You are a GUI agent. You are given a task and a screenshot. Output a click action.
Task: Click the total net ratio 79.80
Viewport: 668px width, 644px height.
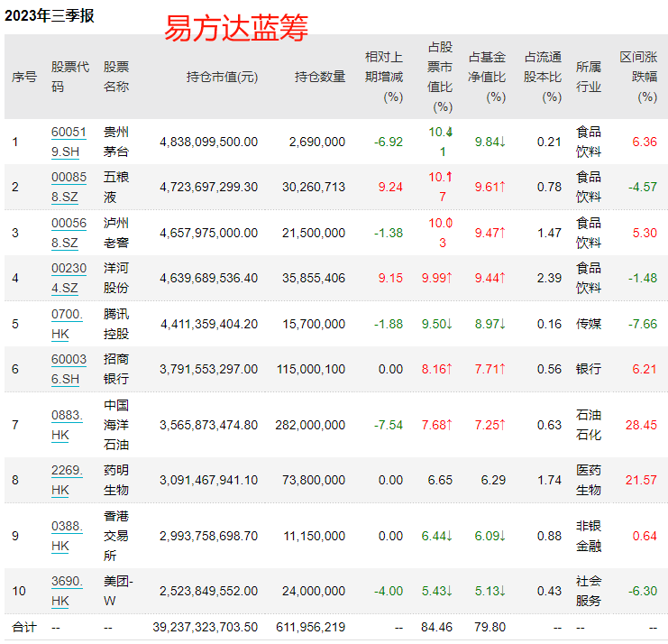pyautogui.click(x=490, y=628)
